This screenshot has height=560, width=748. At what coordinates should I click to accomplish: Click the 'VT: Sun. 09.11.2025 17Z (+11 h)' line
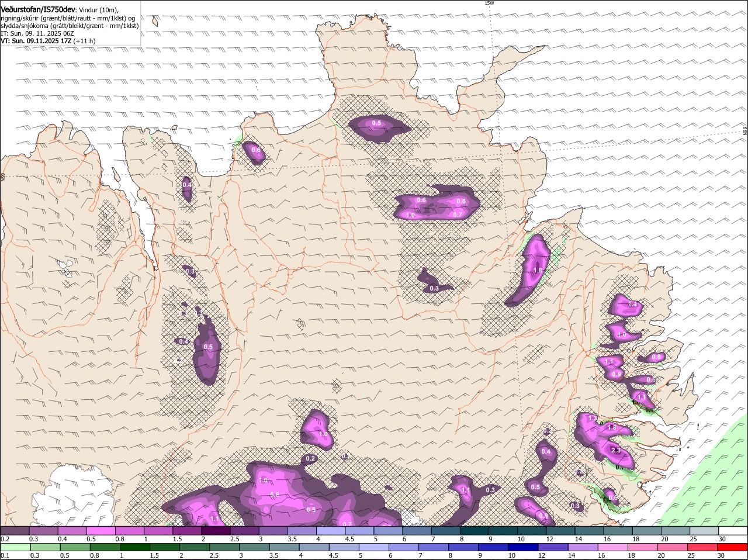point(48,41)
